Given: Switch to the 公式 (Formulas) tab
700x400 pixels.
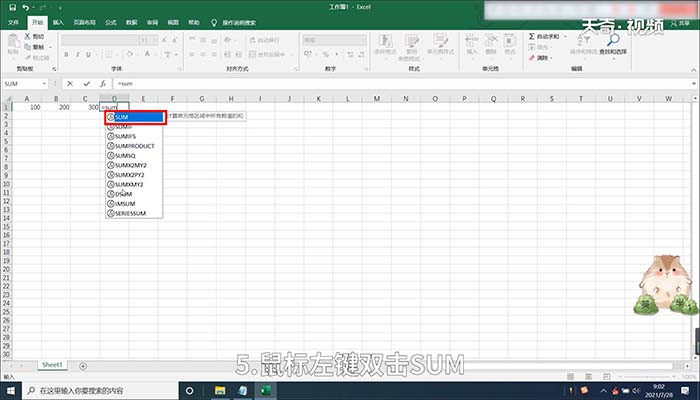Looking at the screenshot, I should pyautogui.click(x=110, y=22).
